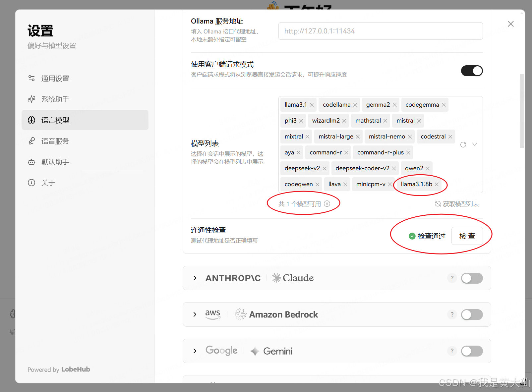Open 系统助手 settings page

coord(85,99)
